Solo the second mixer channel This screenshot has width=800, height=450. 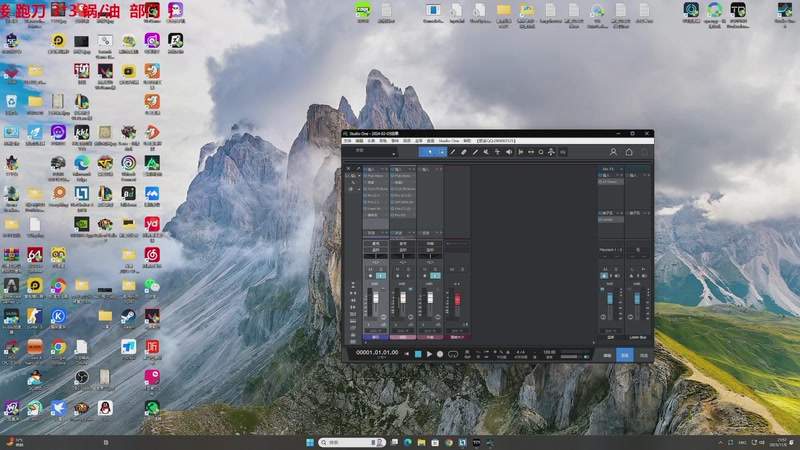coord(408,267)
